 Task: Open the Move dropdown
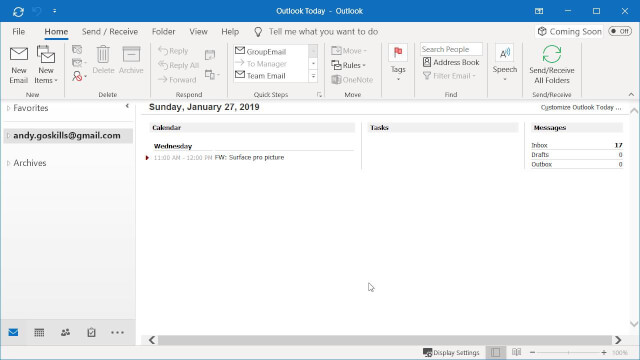[349, 51]
